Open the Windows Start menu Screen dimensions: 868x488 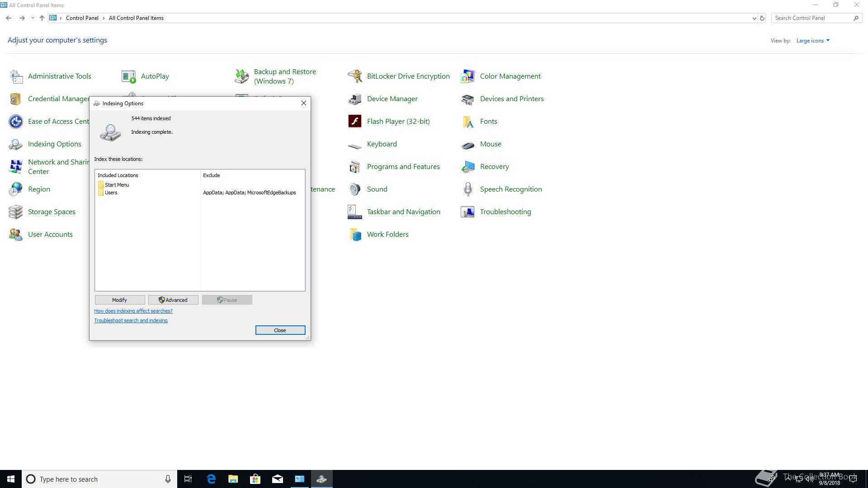tap(11, 479)
